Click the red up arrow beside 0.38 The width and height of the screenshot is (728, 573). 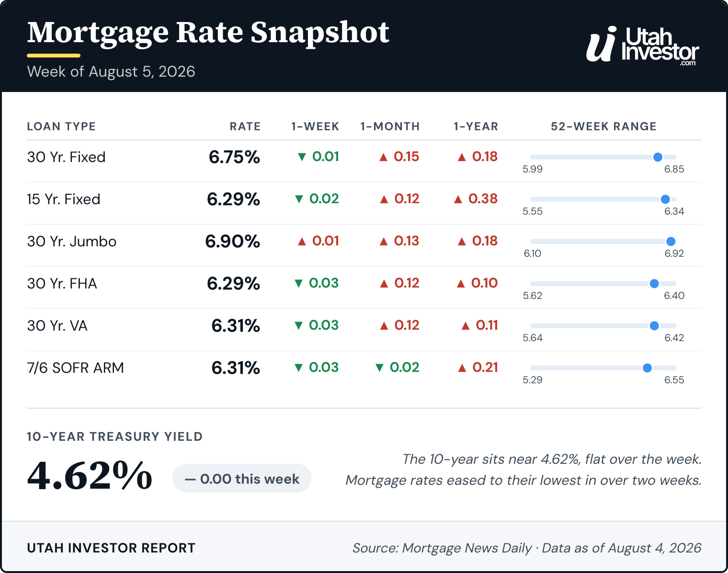pos(458,199)
